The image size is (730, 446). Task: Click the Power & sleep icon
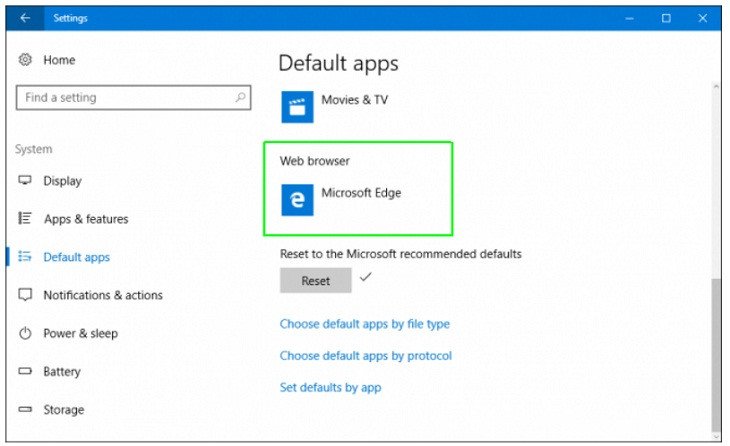point(25,334)
